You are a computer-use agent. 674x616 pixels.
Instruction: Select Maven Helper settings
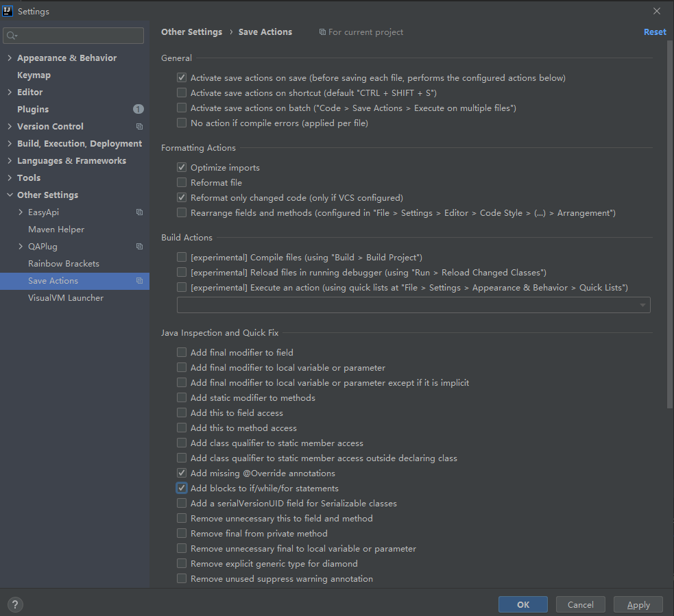pos(56,230)
